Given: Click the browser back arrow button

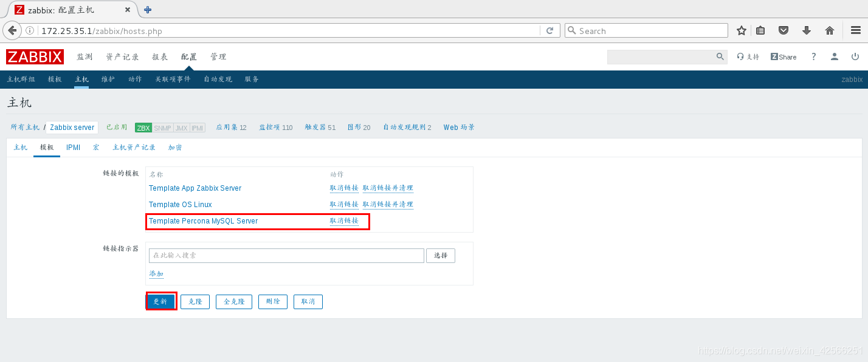Looking at the screenshot, I should coord(12,30).
